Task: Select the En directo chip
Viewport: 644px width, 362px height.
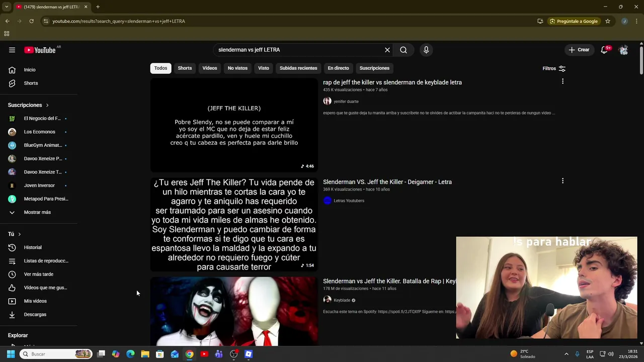Action: 338,68
